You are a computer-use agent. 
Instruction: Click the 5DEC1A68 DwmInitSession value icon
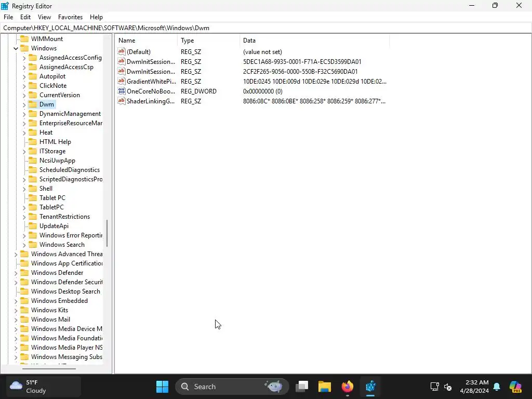pyautogui.click(x=122, y=61)
